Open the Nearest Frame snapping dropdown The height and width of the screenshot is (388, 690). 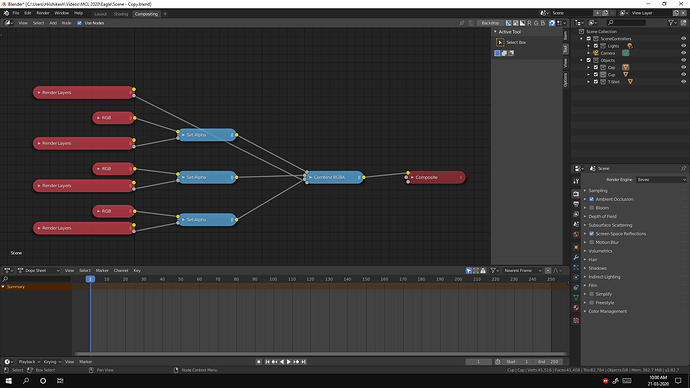coord(522,271)
